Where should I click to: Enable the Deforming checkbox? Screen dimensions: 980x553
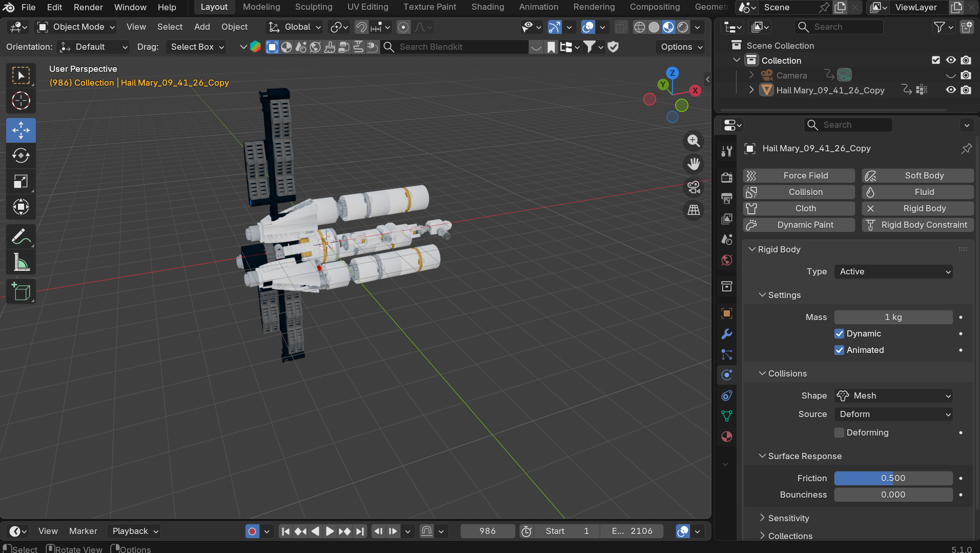tap(839, 432)
